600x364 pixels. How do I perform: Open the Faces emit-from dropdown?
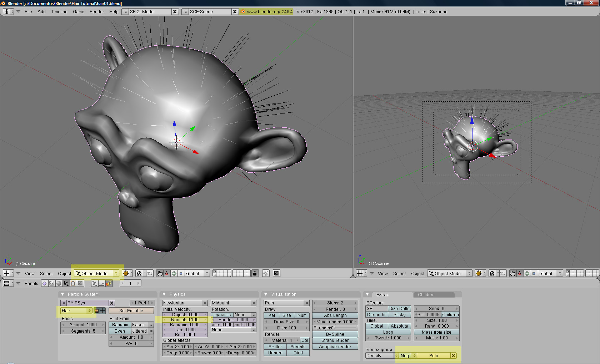coord(142,325)
